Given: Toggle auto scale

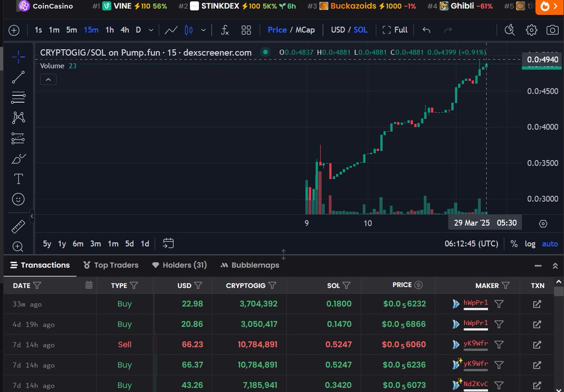Looking at the screenshot, I should pos(550,244).
